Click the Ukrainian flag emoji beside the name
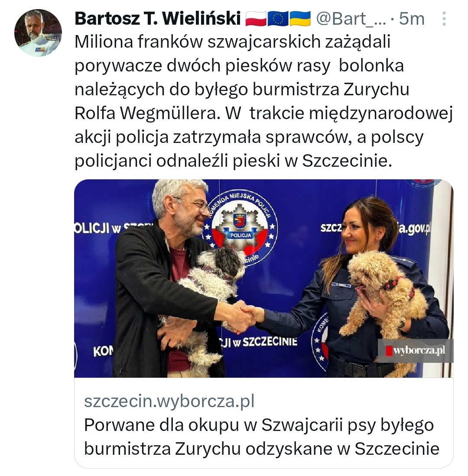The image size is (468, 476). 300,19
